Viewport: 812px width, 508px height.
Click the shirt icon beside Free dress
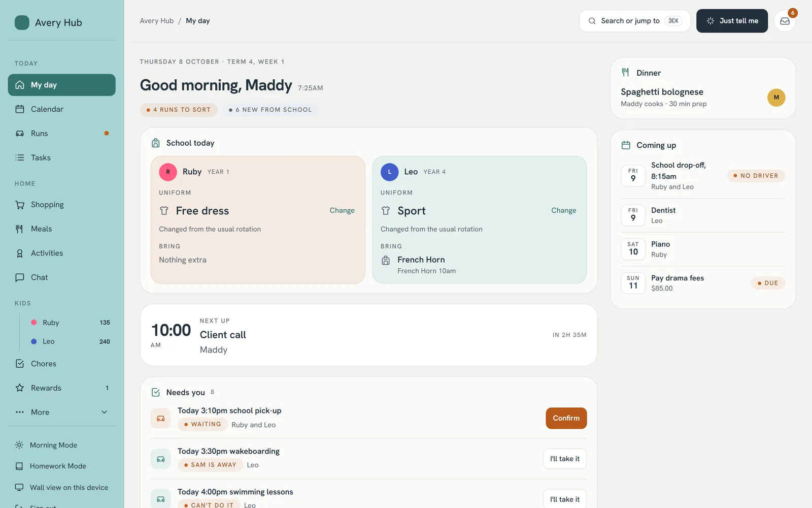pyautogui.click(x=164, y=211)
